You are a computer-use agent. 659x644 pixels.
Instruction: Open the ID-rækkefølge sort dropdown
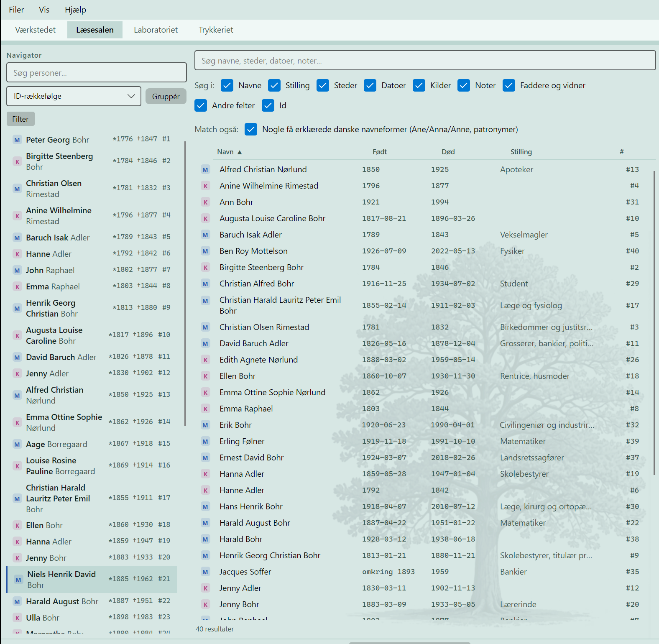74,96
